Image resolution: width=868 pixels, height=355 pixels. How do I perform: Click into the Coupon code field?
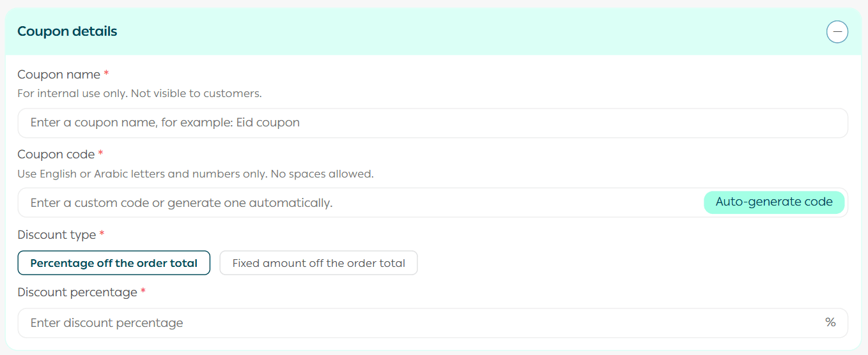[x=358, y=203]
